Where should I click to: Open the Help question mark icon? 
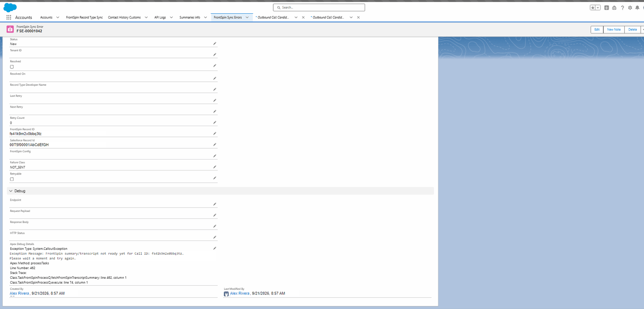622,8
